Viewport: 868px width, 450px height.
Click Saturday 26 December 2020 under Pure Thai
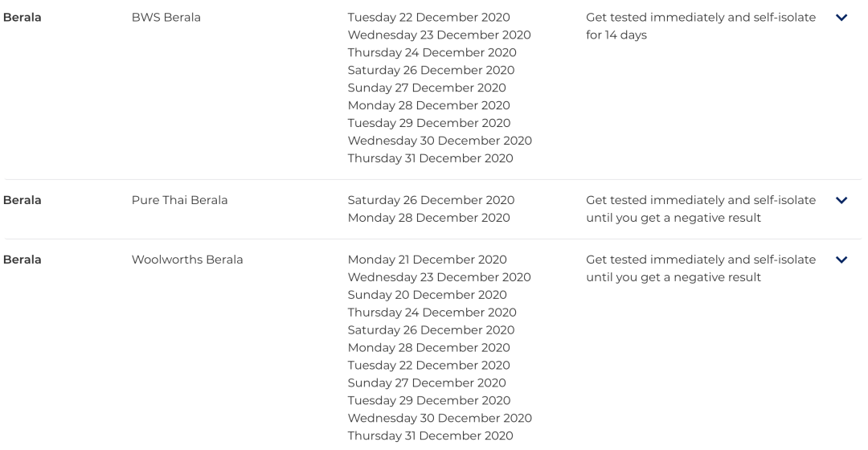click(432, 200)
